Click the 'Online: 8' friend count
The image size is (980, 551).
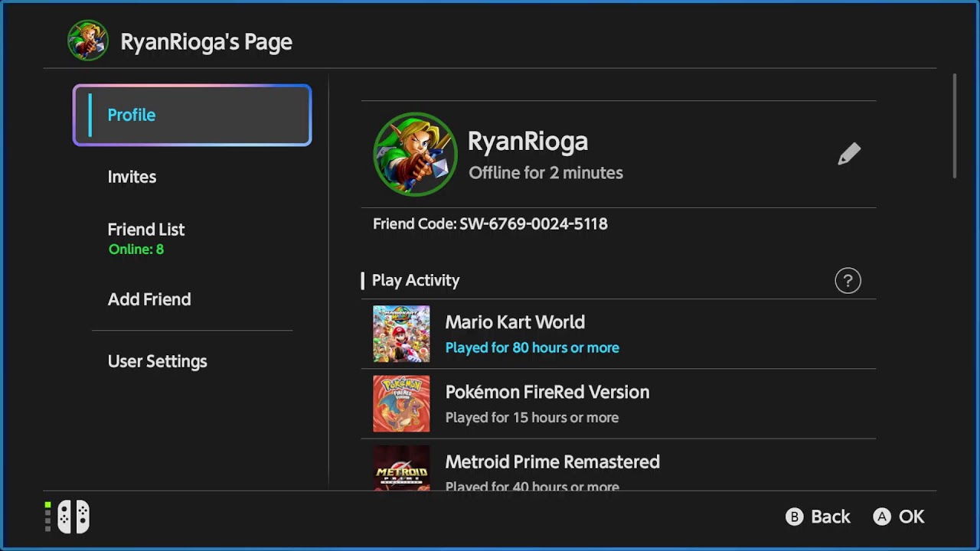[136, 249]
